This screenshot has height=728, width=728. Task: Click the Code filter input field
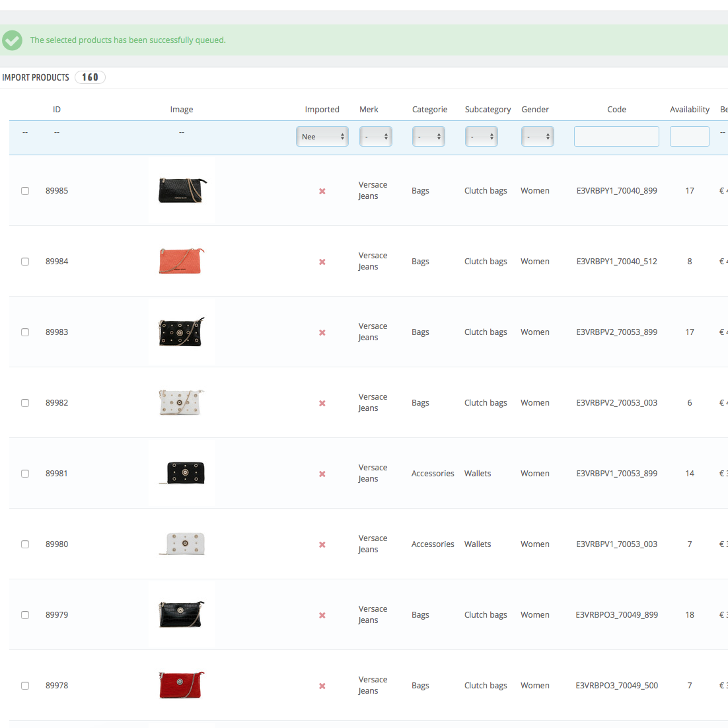616,137
